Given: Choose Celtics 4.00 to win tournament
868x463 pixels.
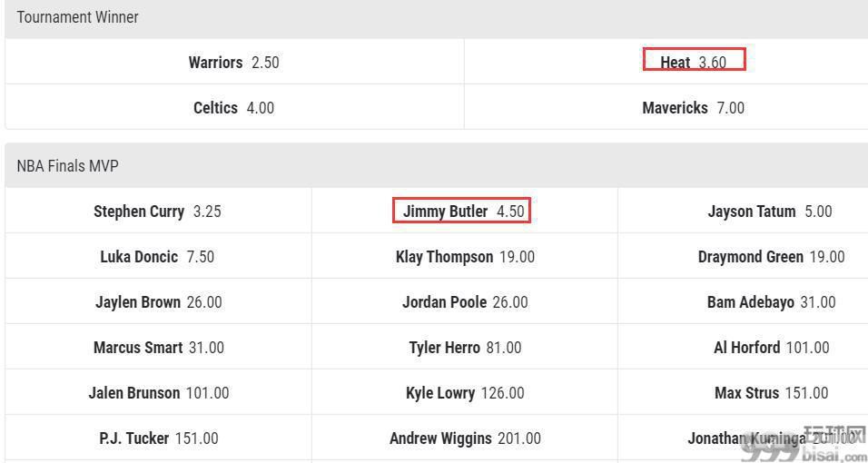Looking at the screenshot, I should click(x=234, y=107).
